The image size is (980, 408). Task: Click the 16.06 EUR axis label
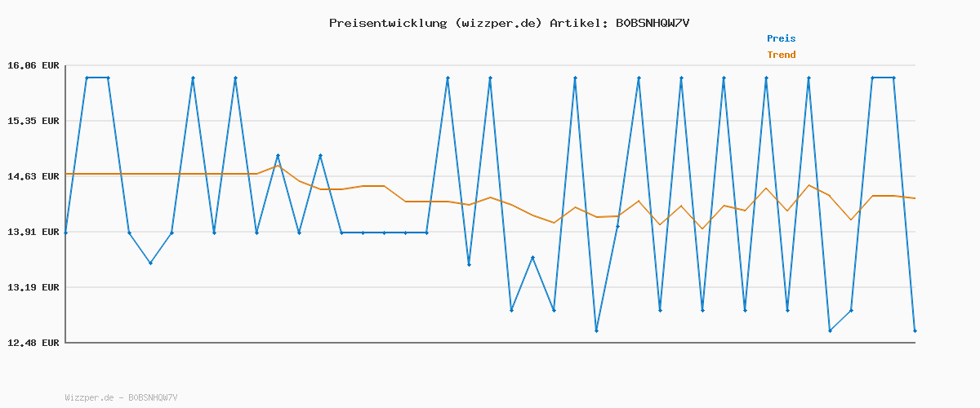click(x=33, y=65)
